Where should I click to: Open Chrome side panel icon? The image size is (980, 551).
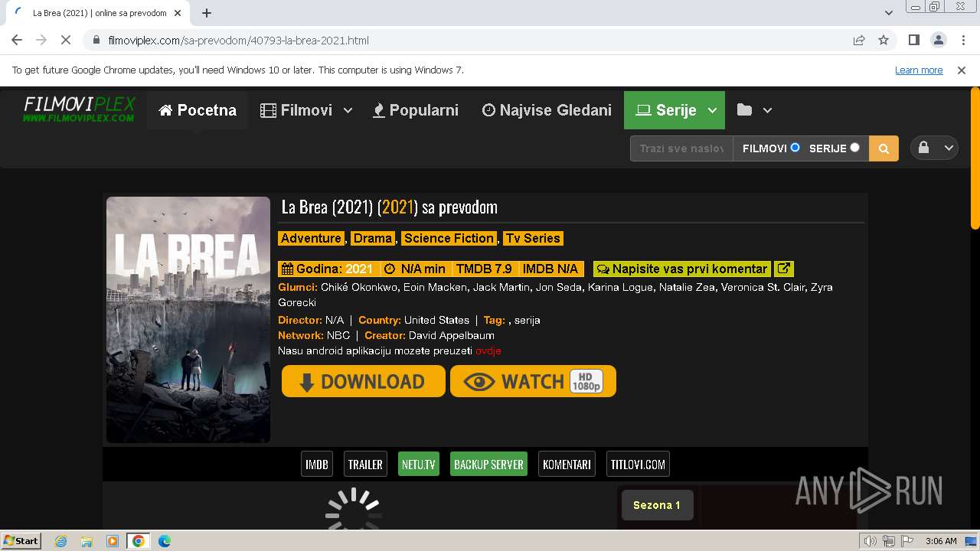click(x=913, y=40)
